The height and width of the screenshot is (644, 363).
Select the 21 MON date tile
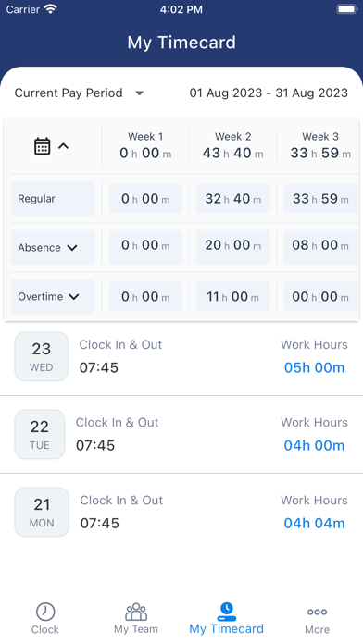42,513
